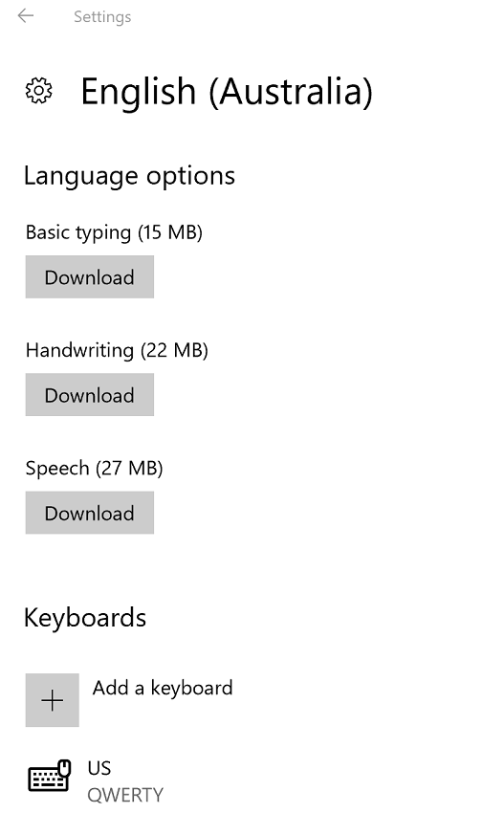
Task: Click the Settings title in header
Action: (x=102, y=17)
